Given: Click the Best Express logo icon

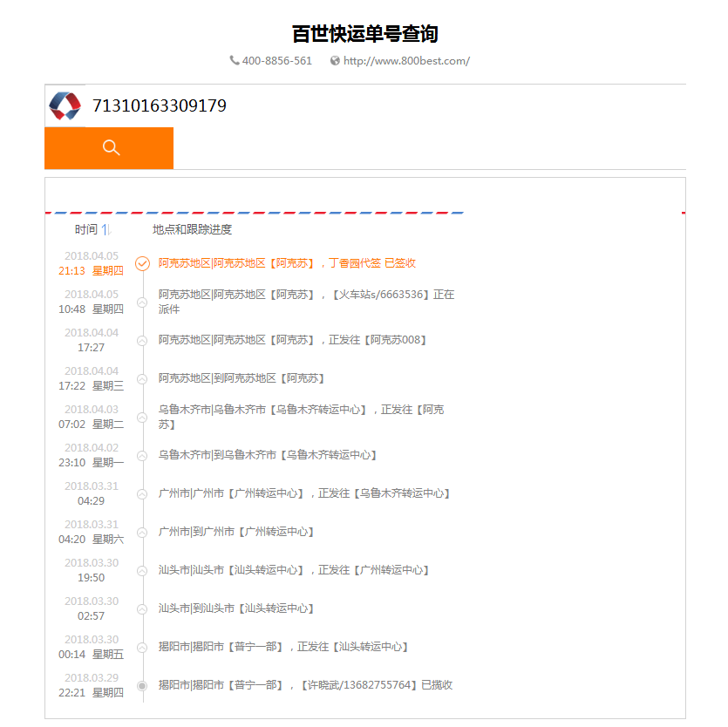Looking at the screenshot, I should tap(65, 105).
